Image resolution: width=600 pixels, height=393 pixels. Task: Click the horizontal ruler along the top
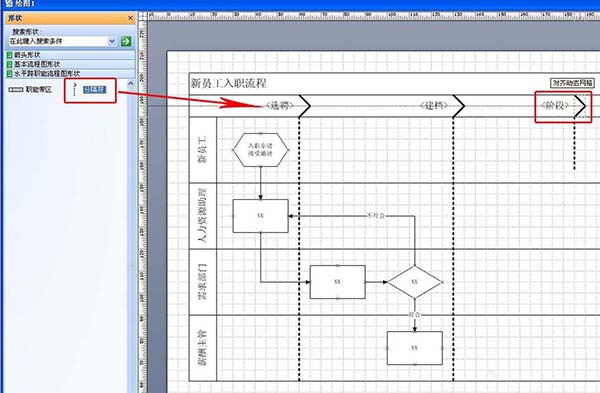pos(373,15)
